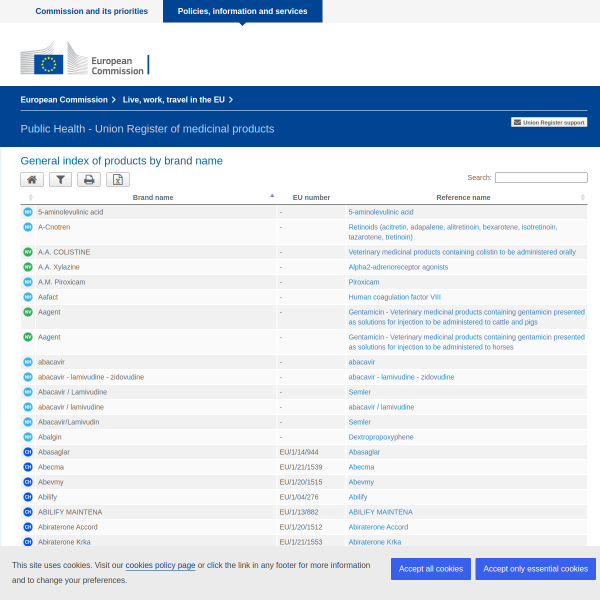The width and height of the screenshot is (600, 600).
Task: Open the Abecma reference name link
Action: pyautogui.click(x=361, y=467)
